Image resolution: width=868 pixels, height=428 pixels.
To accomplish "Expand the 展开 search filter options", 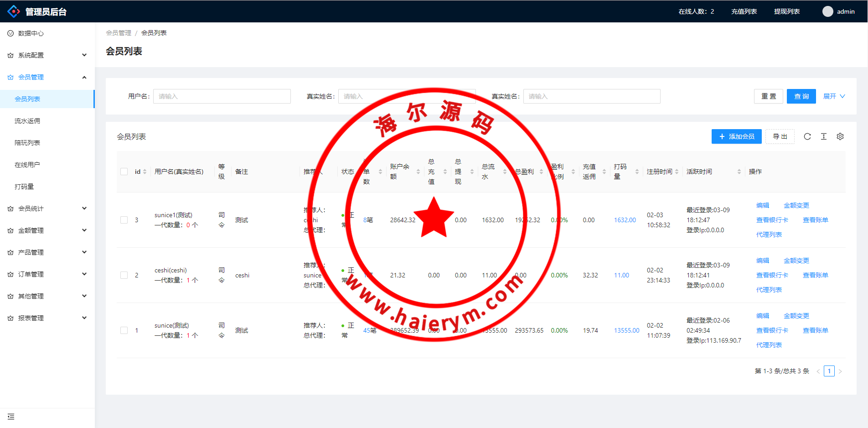I will [x=833, y=96].
